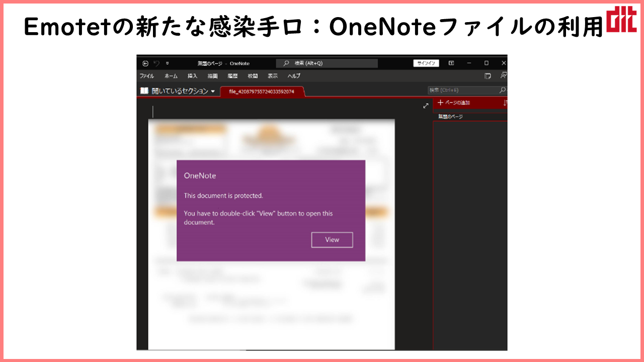Click the open notebook icon
Viewport: 644px width, 362px height.
[x=144, y=91]
